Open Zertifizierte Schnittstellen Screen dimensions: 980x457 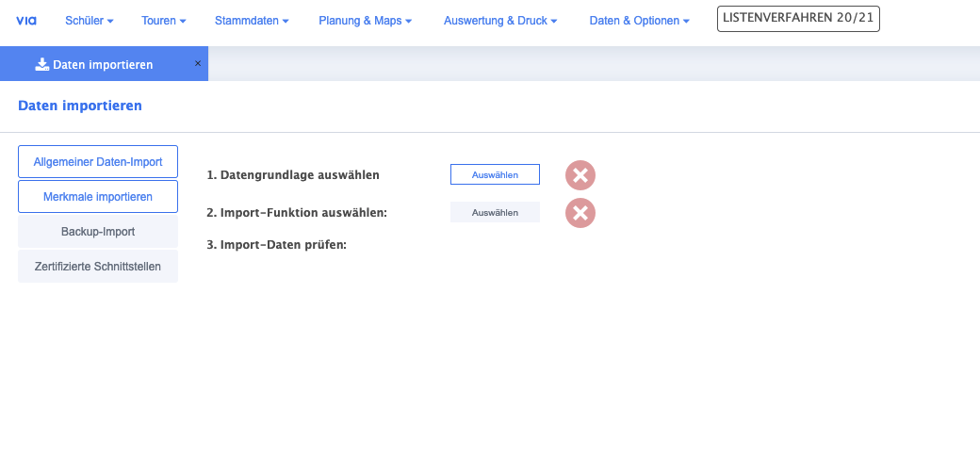point(98,267)
